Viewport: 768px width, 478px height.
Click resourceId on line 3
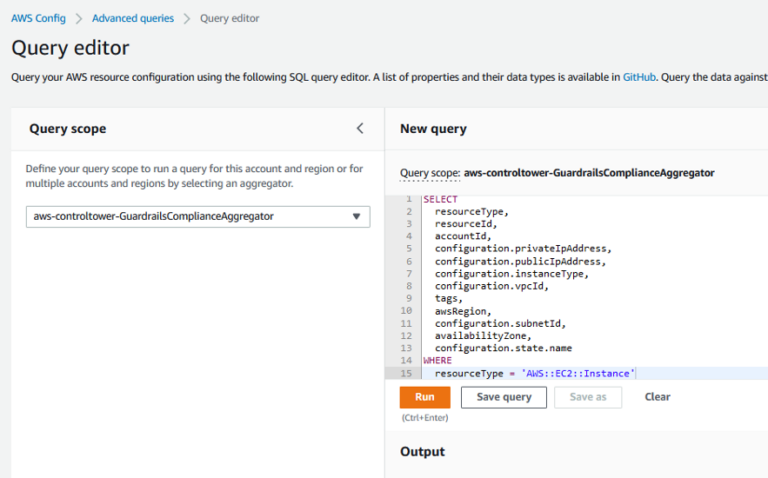[x=466, y=224]
